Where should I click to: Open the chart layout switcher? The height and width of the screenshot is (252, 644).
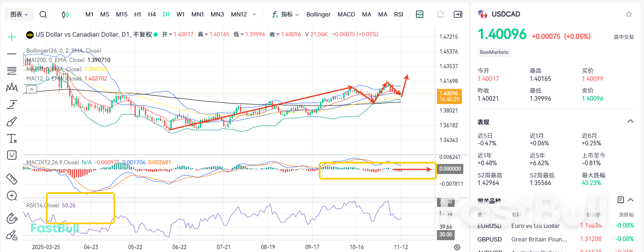[x=419, y=14]
